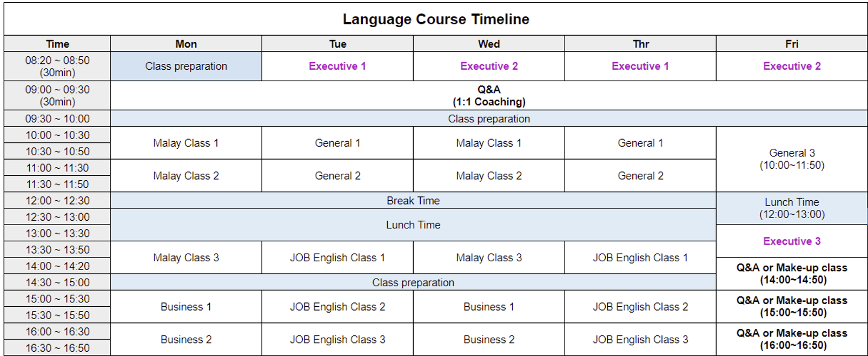Select Thursday's JOB English Class 3 cell
This screenshot has height=356, width=868.
[x=640, y=339]
